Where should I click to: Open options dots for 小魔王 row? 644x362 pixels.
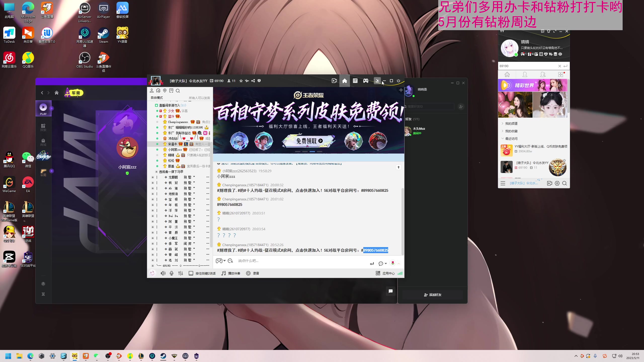click(208, 238)
